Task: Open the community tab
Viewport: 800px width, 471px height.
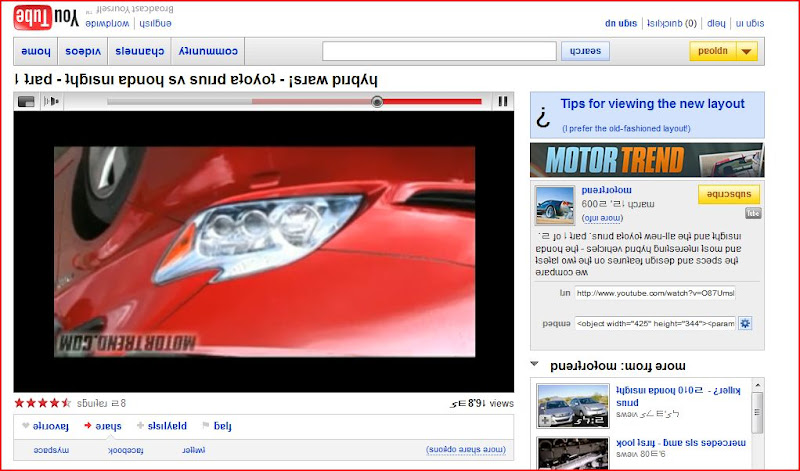Action: [x=208, y=51]
